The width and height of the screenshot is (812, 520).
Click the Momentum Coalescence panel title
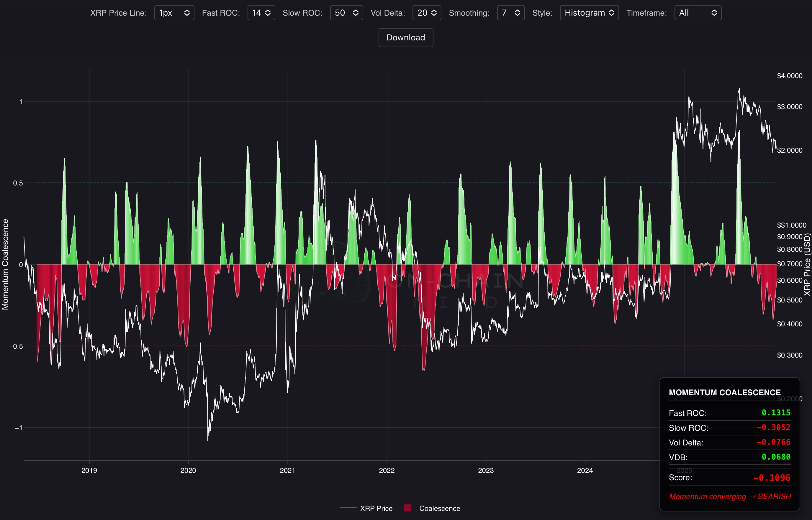click(724, 392)
